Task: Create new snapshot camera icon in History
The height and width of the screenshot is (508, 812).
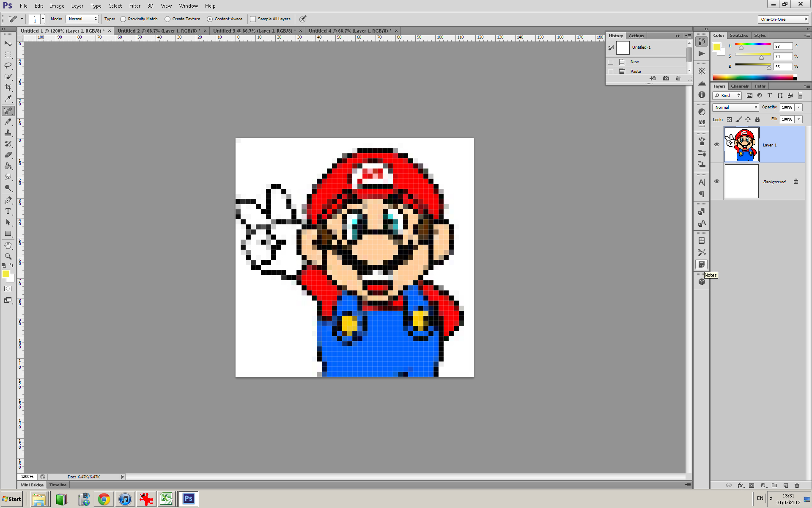Action: 666,78
